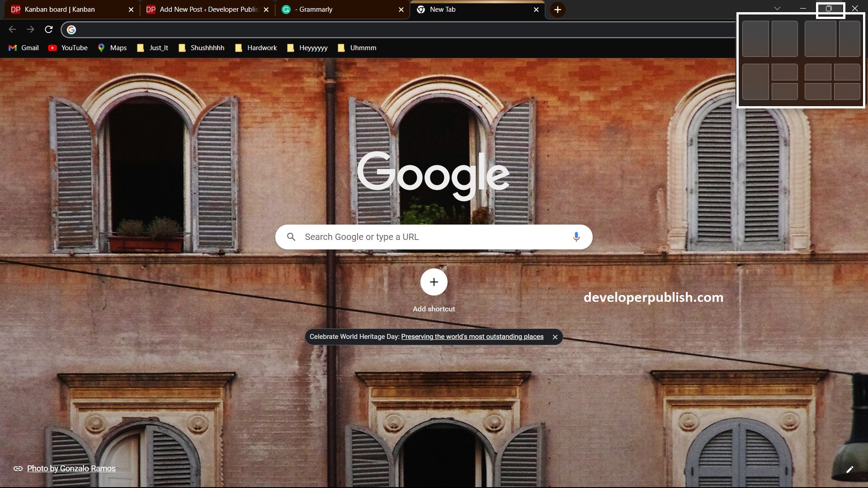Select the top-left snap layout zone
This screenshot has width=868, height=488.
[755, 39]
